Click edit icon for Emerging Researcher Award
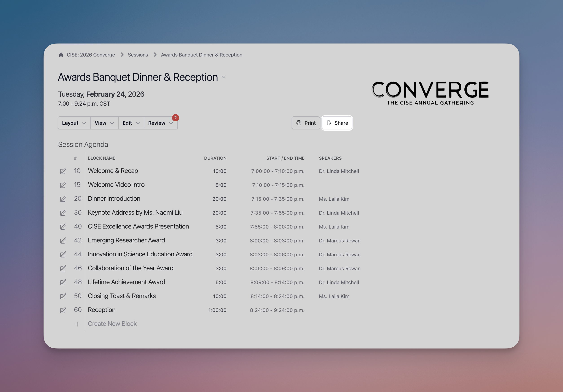The image size is (563, 392). [x=63, y=241]
